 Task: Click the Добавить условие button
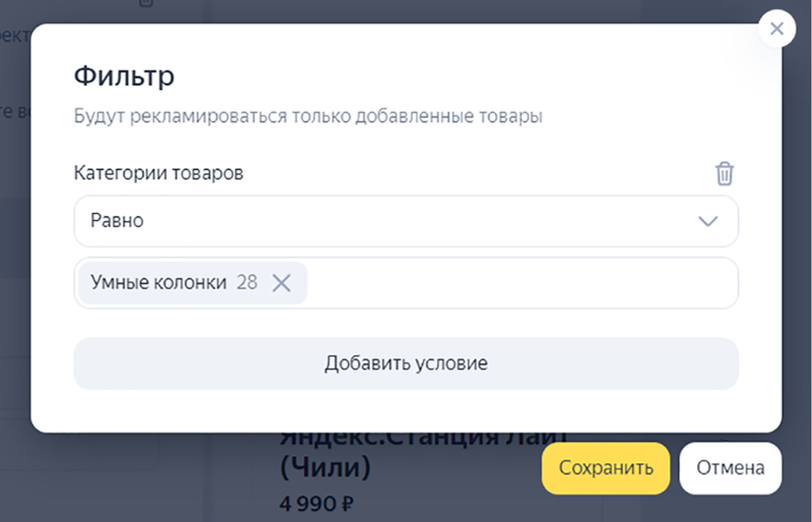(x=406, y=363)
